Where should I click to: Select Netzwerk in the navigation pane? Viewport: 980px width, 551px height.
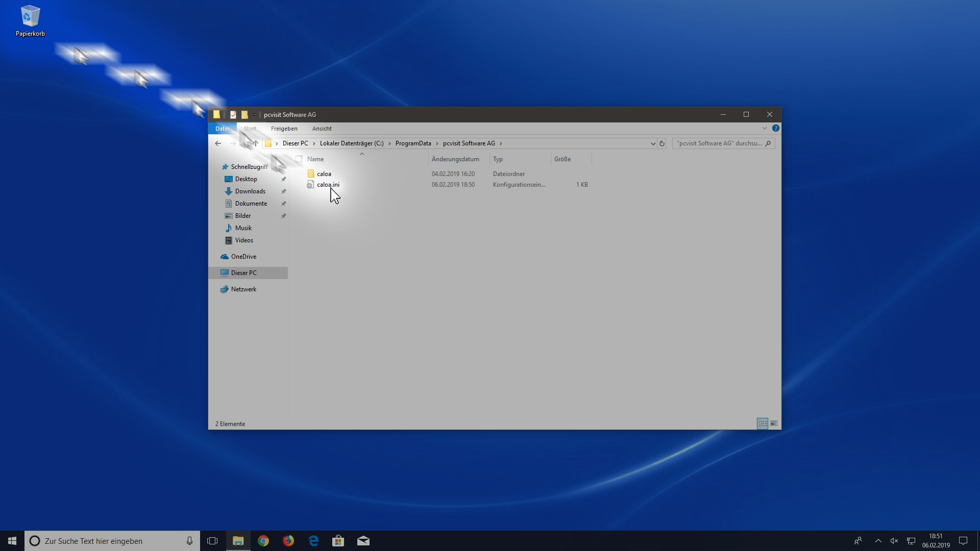point(243,289)
